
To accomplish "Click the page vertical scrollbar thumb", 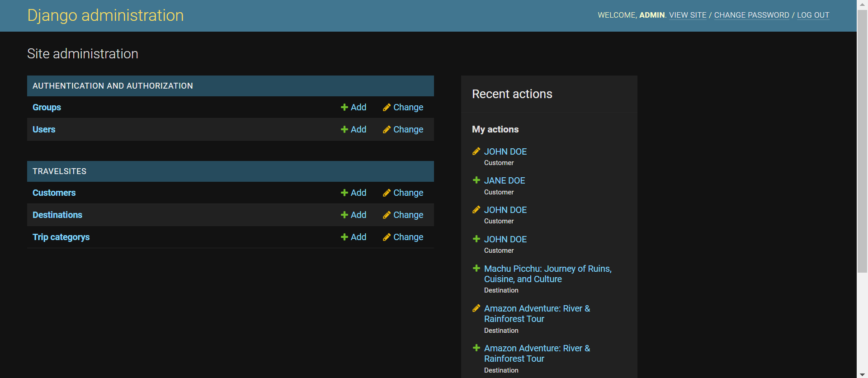I will 862,141.
